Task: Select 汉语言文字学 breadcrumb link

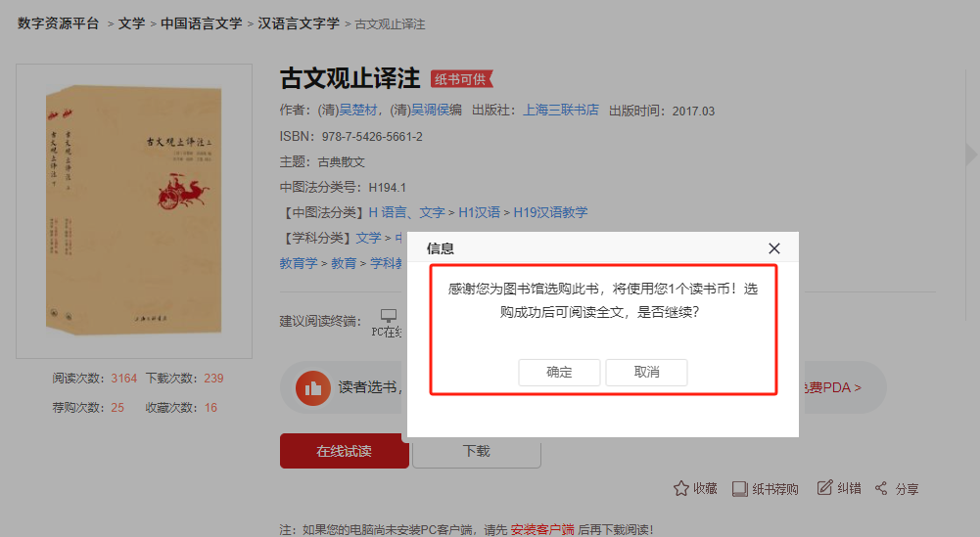Action: coord(299,23)
